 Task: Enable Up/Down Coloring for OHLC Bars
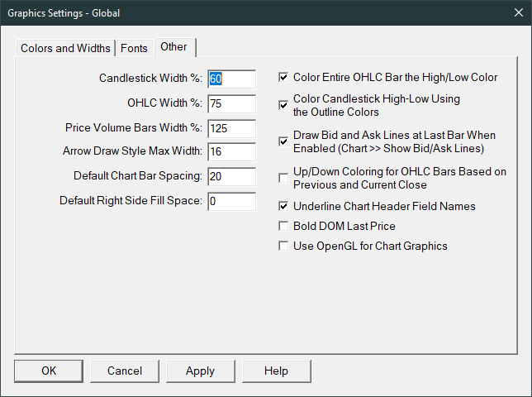284,179
